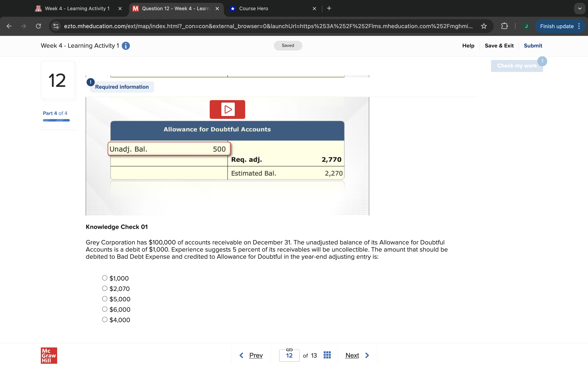
Task: Click the question number 12 input box
Action: tap(289, 356)
